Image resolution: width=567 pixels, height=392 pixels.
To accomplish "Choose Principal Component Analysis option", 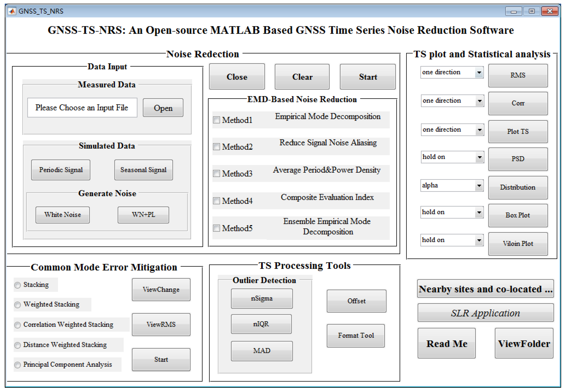I will tap(17, 365).
